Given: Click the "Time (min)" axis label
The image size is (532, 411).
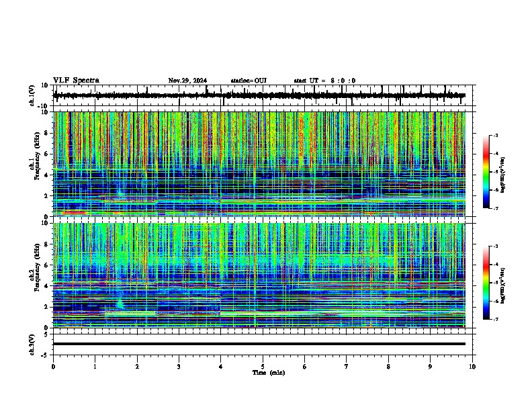Looking at the screenshot, I should tap(269, 373).
